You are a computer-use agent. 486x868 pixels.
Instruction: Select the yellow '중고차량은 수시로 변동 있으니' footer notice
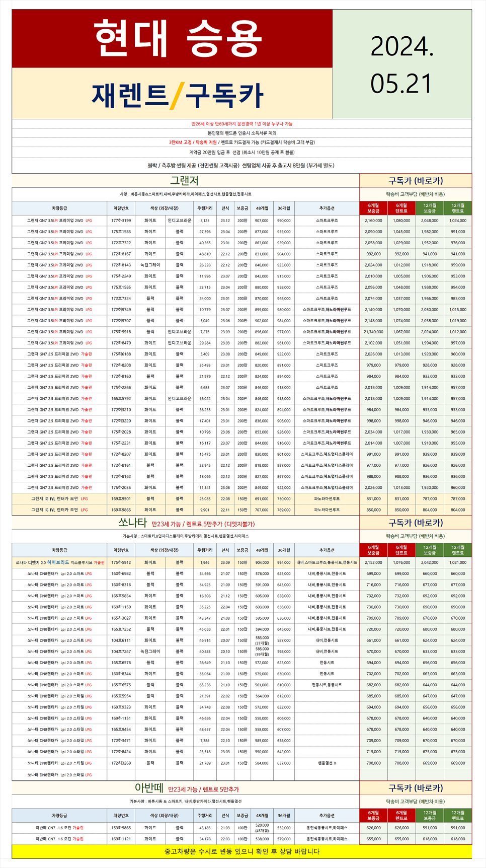point(242,851)
